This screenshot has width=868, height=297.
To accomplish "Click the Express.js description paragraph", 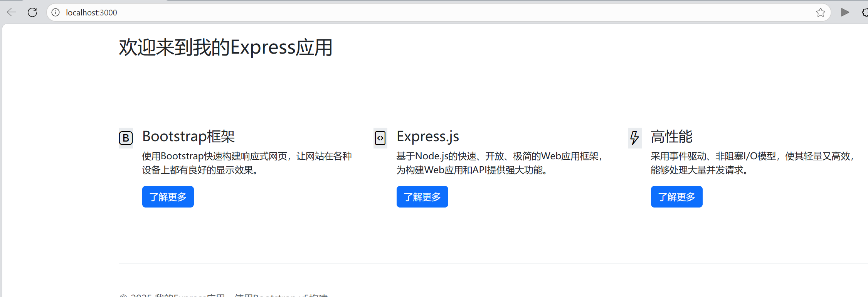I will coord(499,163).
